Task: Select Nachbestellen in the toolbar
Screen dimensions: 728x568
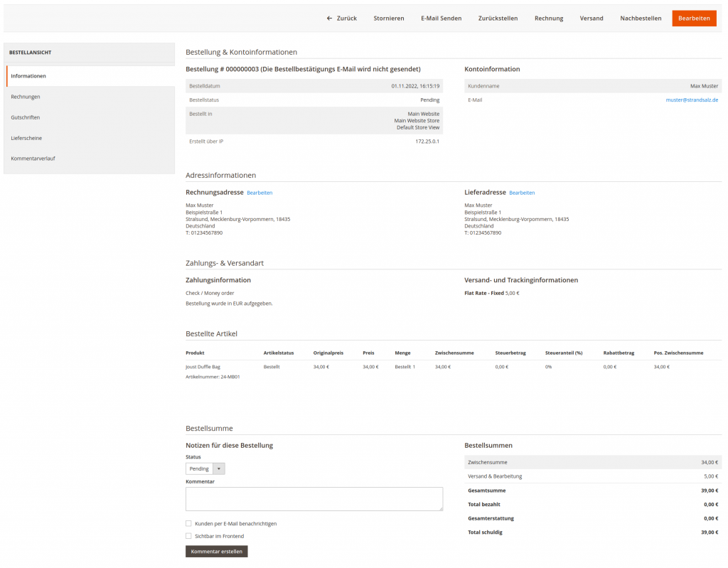Action: [x=641, y=18]
